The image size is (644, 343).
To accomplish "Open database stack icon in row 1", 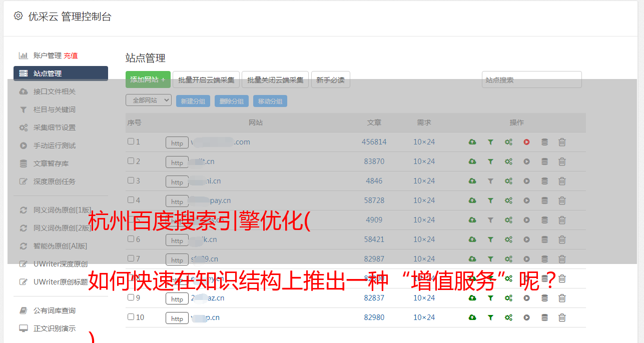I will [x=544, y=142].
